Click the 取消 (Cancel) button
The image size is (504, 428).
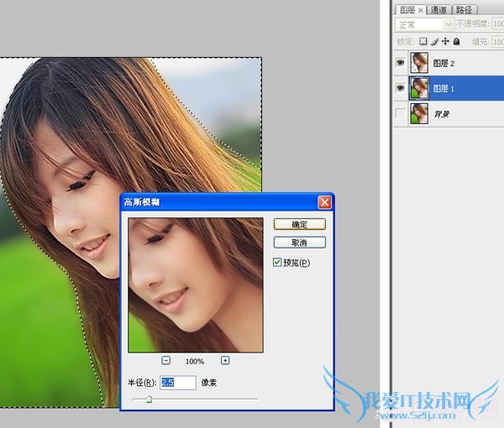tap(300, 243)
